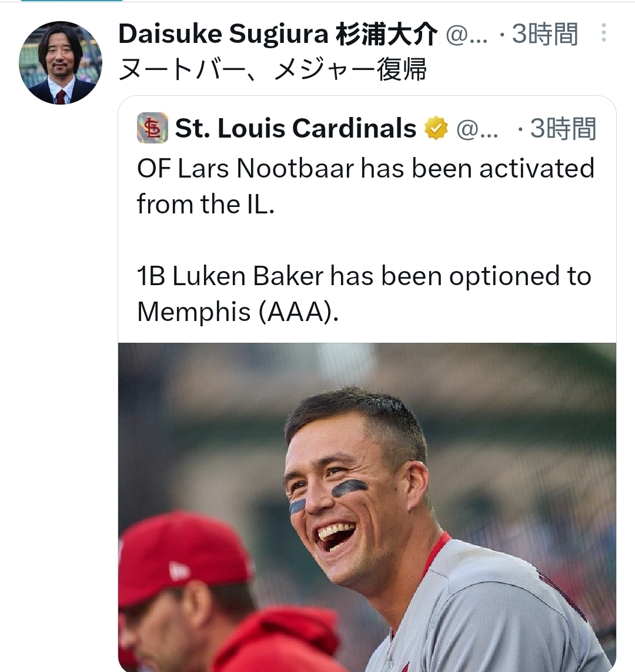Click the line "from the IL."
The width and height of the screenshot is (635, 672).
(x=206, y=205)
